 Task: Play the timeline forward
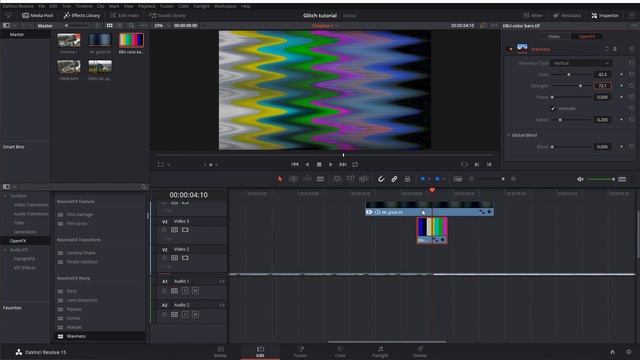pos(331,164)
